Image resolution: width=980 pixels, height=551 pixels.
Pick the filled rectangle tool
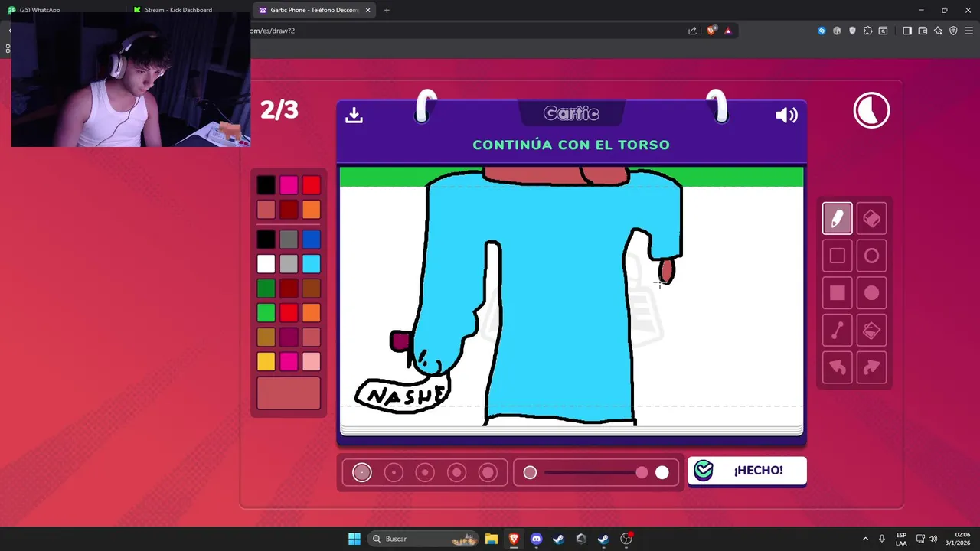(837, 293)
